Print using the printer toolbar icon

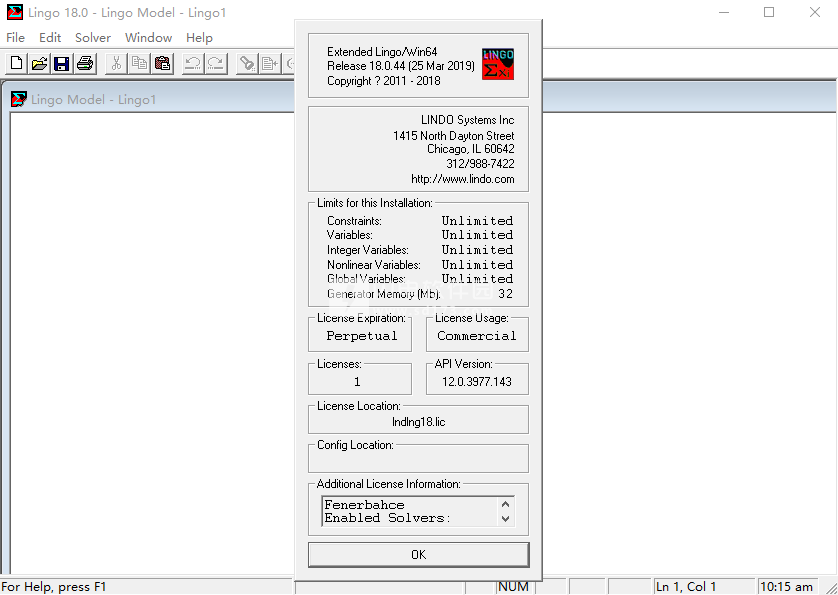click(x=85, y=64)
